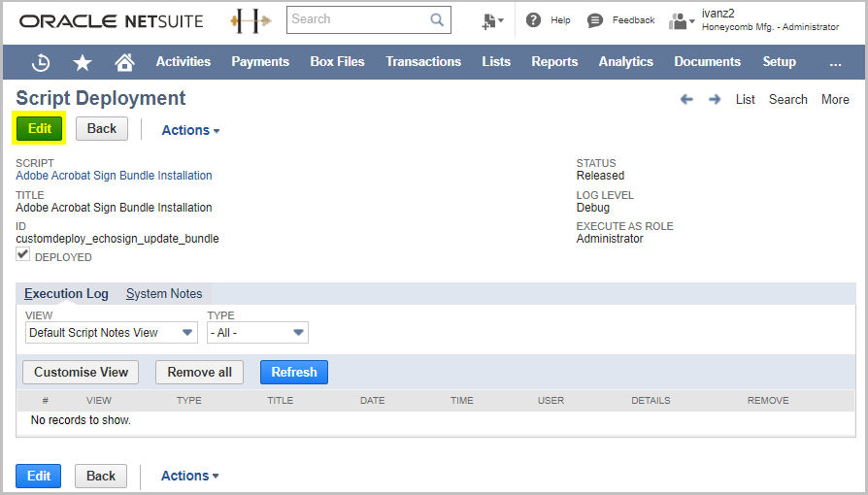868x495 pixels.
Task: Click the Oracle NetSuite logo
Action: point(112,21)
